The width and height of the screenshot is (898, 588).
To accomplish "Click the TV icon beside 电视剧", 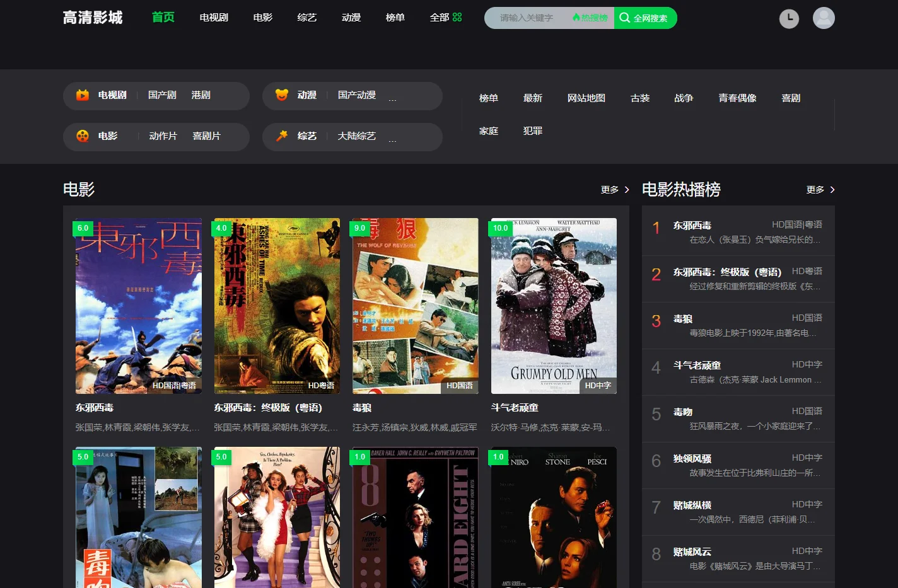I will point(83,95).
